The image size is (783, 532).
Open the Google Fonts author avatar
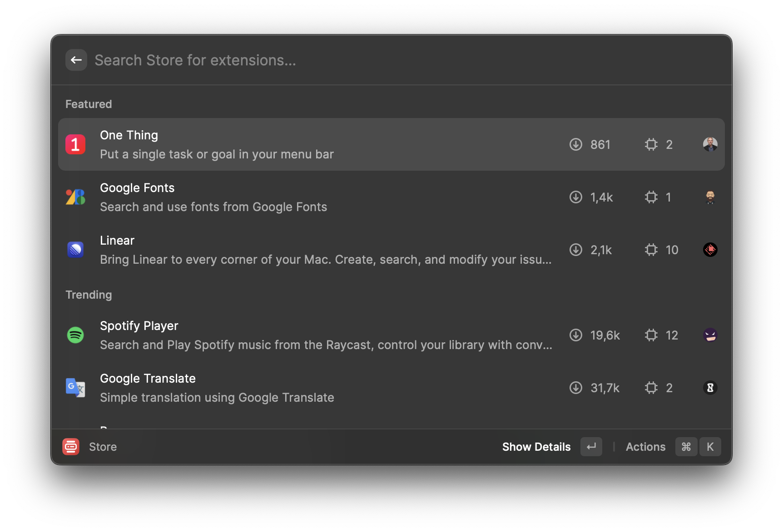pos(710,197)
